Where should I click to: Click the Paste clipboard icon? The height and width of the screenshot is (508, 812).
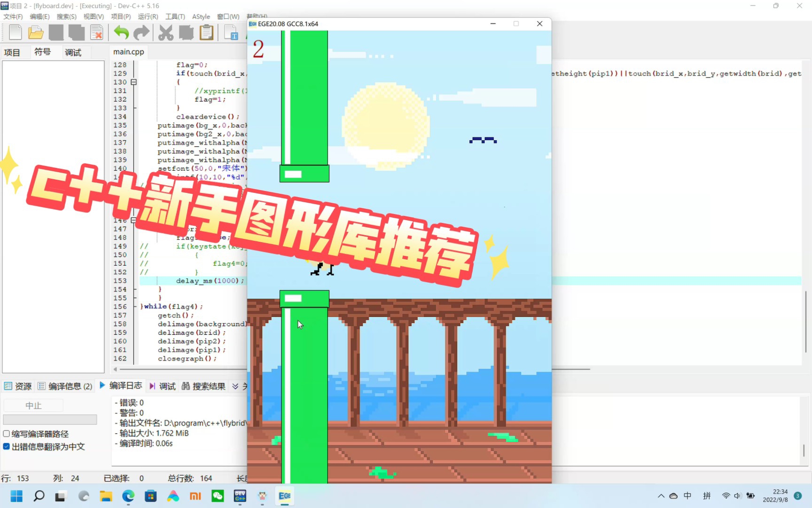tap(206, 32)
